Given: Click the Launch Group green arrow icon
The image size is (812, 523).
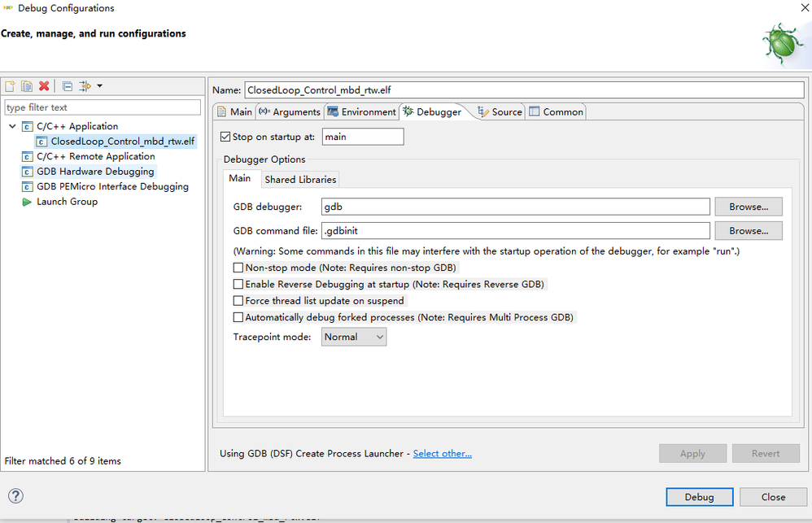Looking at the screenshot, I should coord(27,202).
